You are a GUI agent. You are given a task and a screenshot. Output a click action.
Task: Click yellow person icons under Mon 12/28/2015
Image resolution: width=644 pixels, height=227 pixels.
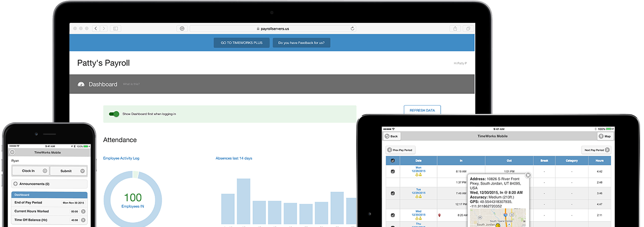(x=418, y=174)
